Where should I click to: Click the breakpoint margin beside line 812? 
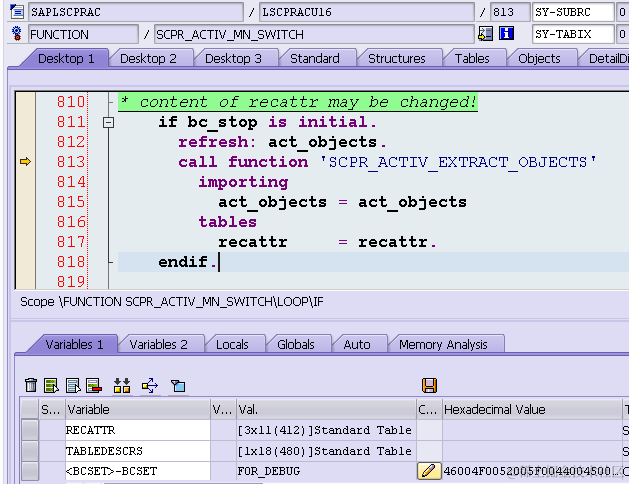coord(25,142)
